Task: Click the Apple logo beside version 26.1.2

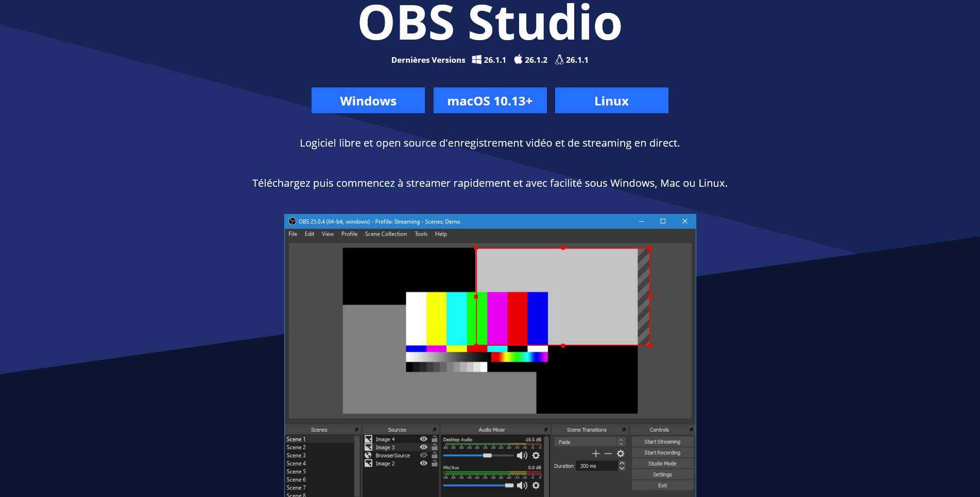Action: coord(518,59)
